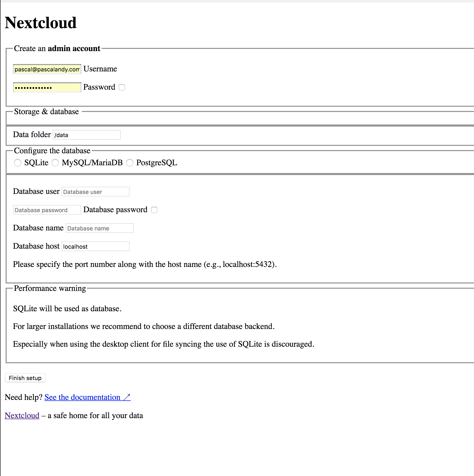Click the SQLite label text

pos(36,163)
